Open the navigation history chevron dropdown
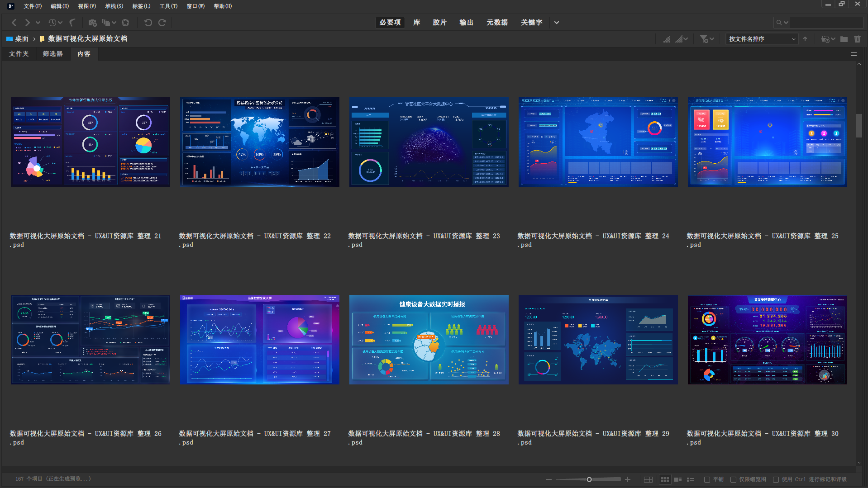 click(x=38, y=23)
